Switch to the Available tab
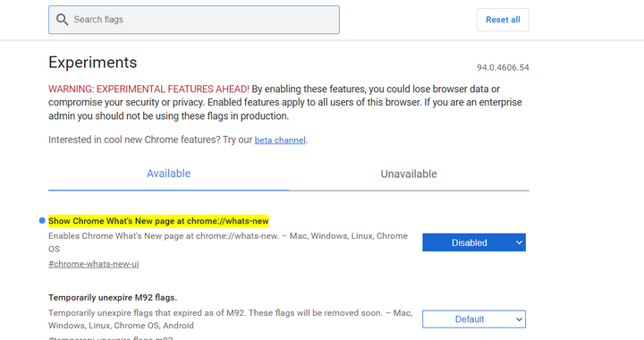 (x=168, y=174)
